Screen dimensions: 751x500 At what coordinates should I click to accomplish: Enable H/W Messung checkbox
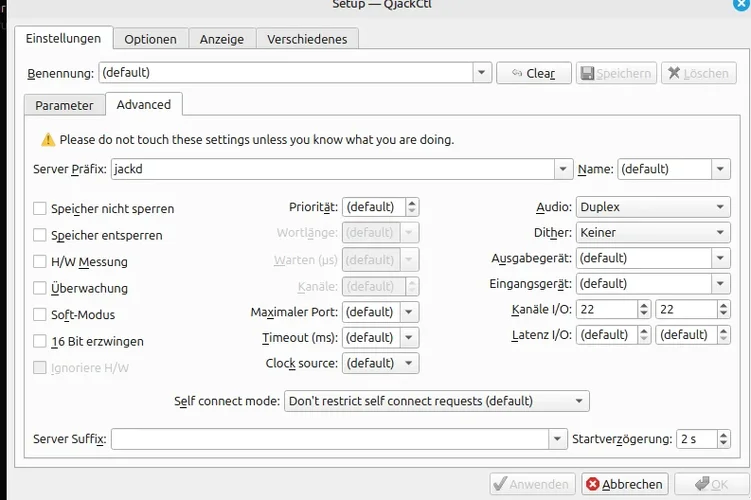[x=40, y=261]
